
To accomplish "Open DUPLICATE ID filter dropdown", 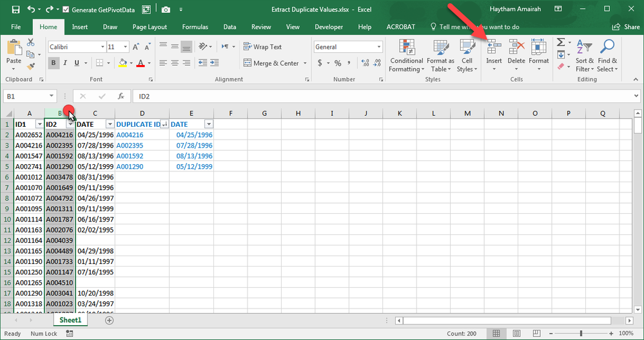I will 164,124.
